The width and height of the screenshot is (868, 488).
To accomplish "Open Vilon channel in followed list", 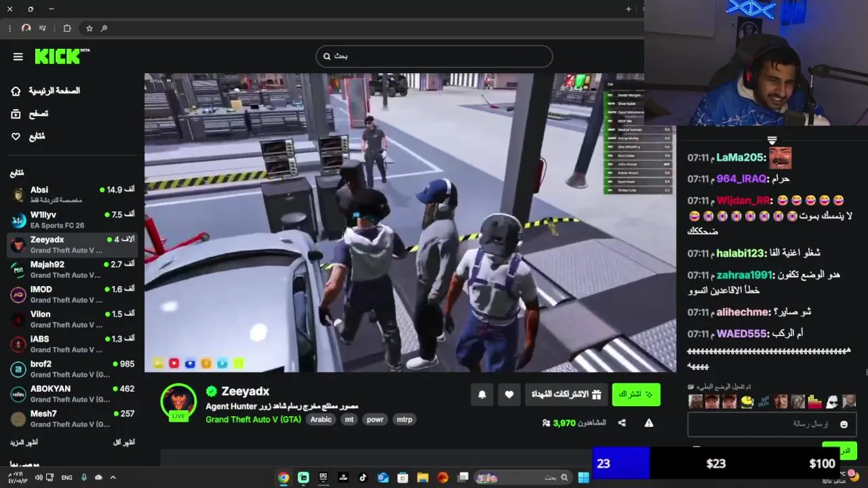I will pos(72,319).
